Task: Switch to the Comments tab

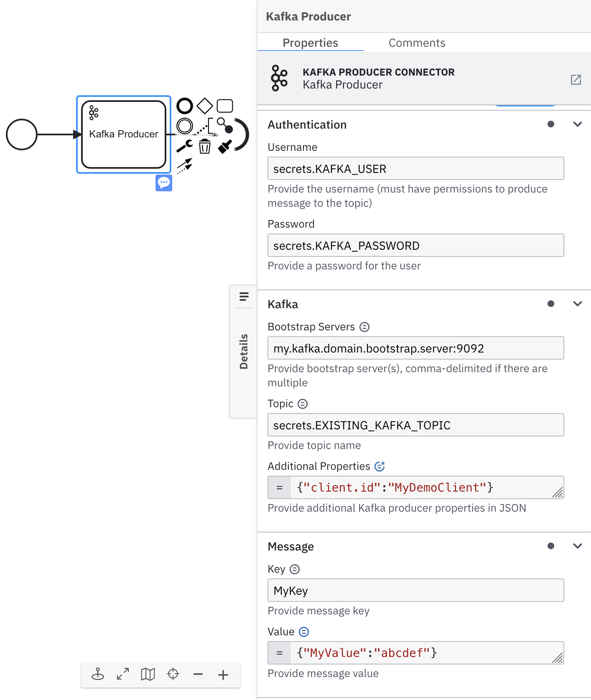Action: [417, 43]
